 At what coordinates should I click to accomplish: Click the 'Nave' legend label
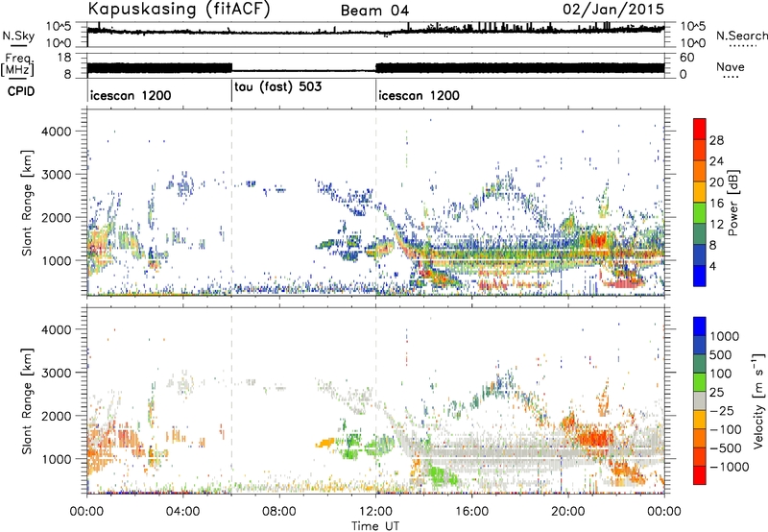coord(731,66)
